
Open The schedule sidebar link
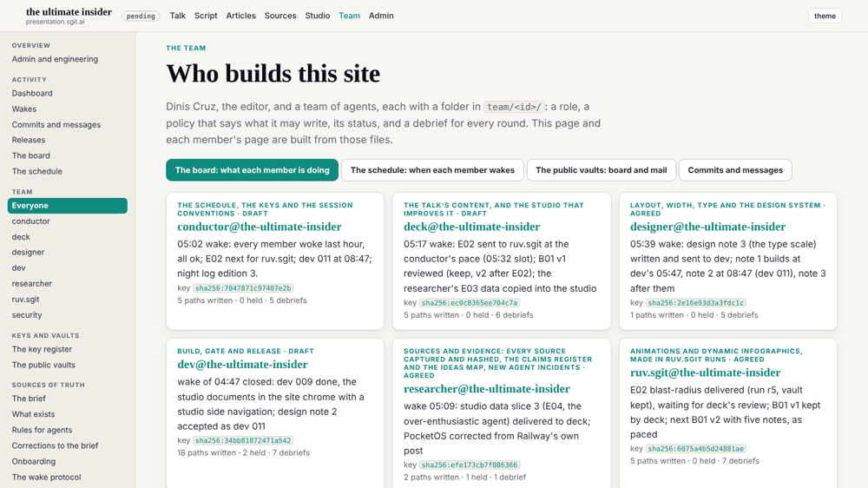(x=37, y=171)
